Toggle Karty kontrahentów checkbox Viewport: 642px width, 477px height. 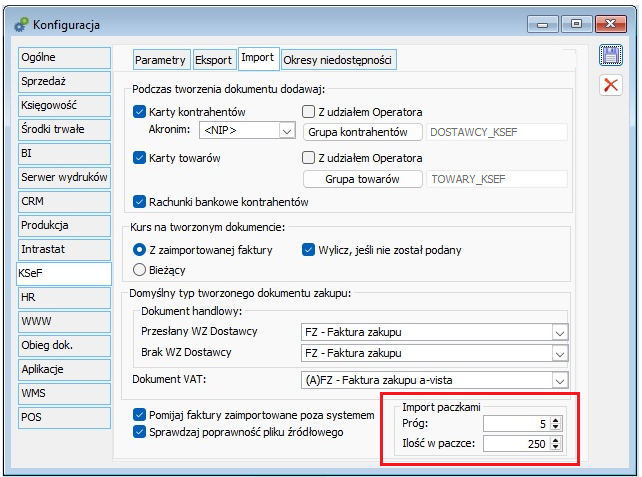tap(140, 112)
